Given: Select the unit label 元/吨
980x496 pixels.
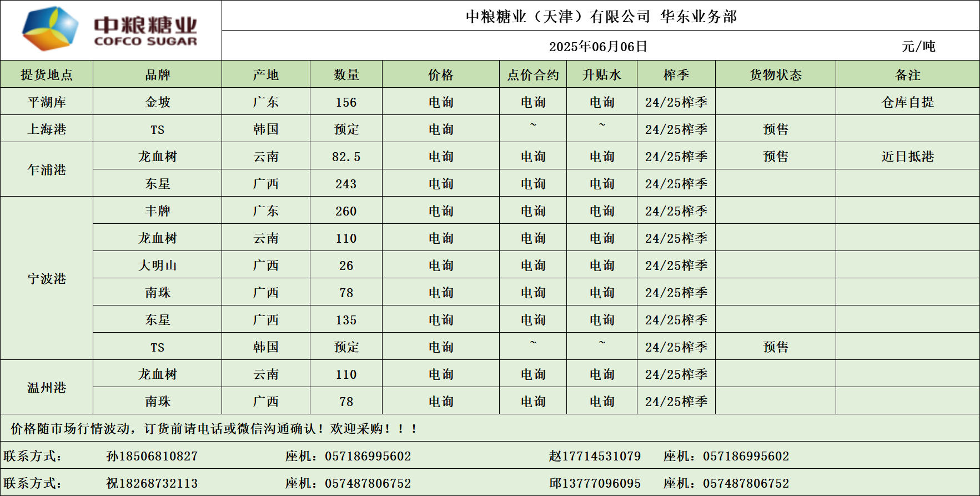Looking at the screenshot, I should pyautogui.click(x=918, y=46).
